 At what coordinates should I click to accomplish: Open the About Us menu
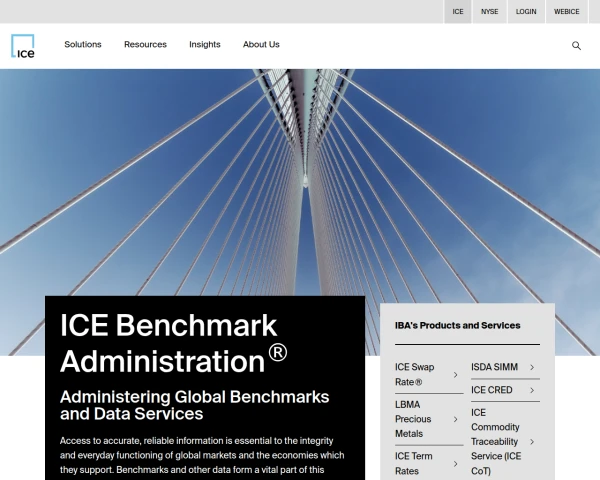click(261, 44)
